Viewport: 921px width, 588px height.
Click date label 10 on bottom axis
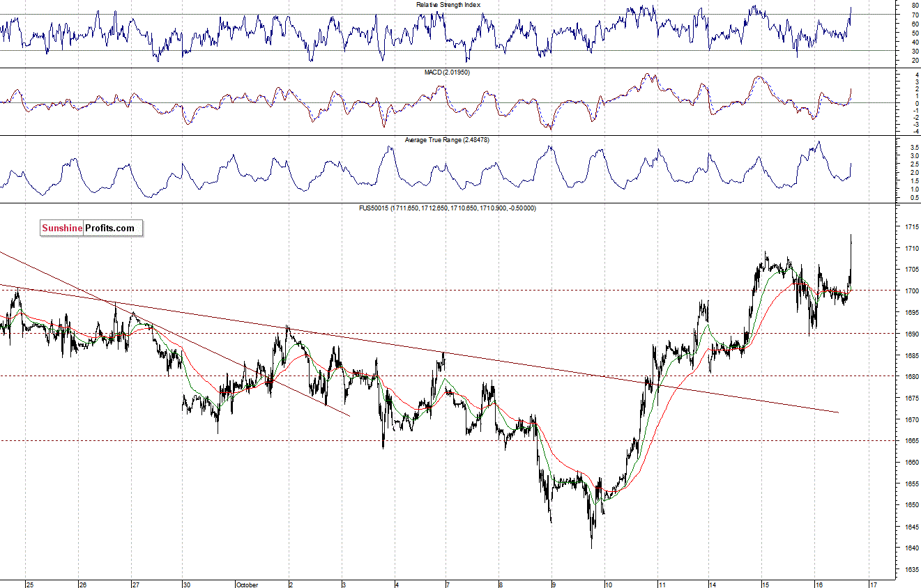click(x=609, y=584)
